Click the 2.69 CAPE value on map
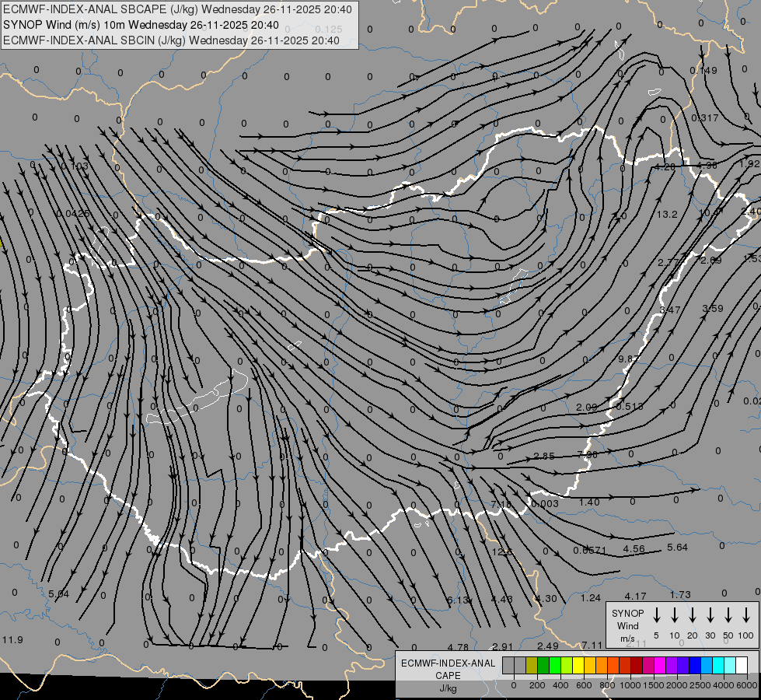Screen dimensions: 761x700 711,261
